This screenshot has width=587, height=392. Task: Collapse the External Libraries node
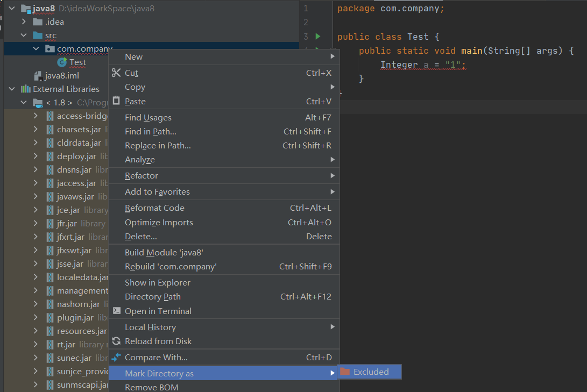tap(11, 88)
